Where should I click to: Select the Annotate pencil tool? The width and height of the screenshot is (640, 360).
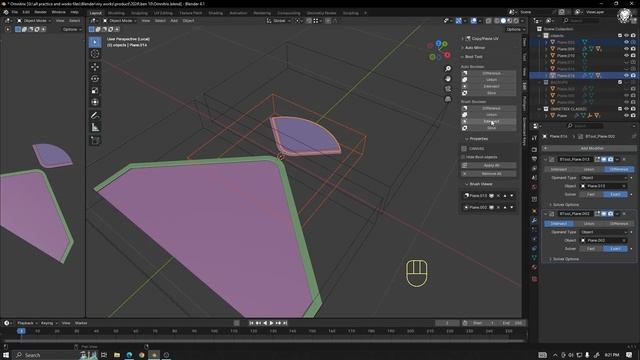[x=95, y=116]
